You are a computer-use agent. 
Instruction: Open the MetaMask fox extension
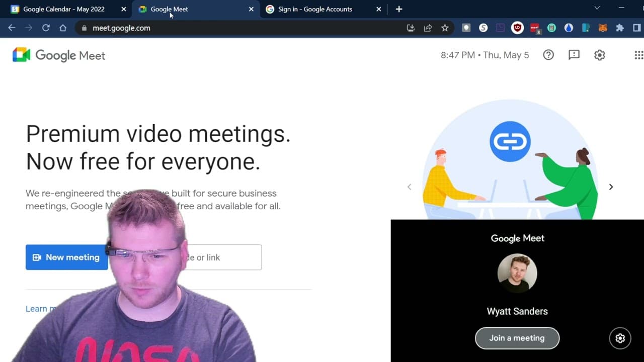pyautogui.click(x=603, y=28)
